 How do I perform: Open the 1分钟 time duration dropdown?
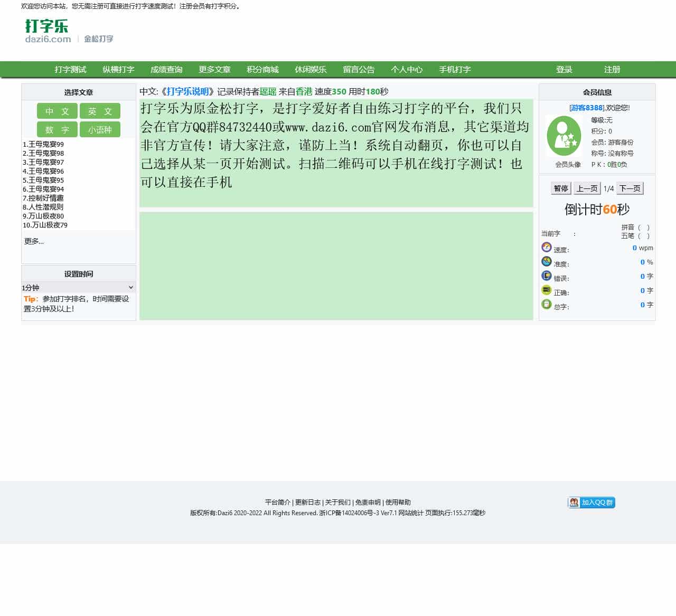[78, 287]
